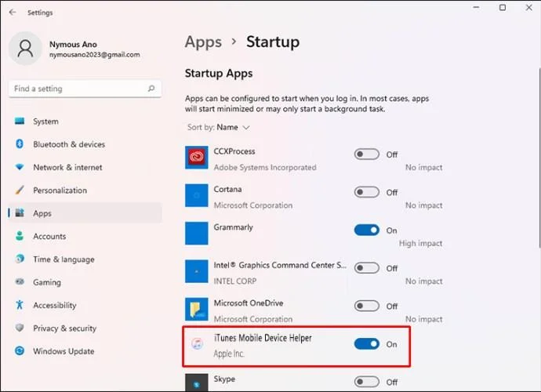Open Accessibility settings
This screenshot has height=392, width=541.
click(85, 306)
